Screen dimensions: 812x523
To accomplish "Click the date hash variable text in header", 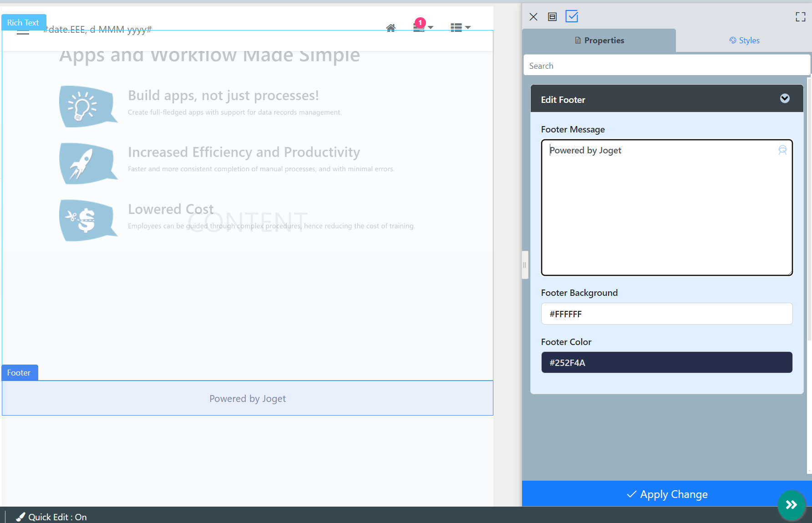I will [97, 30].
